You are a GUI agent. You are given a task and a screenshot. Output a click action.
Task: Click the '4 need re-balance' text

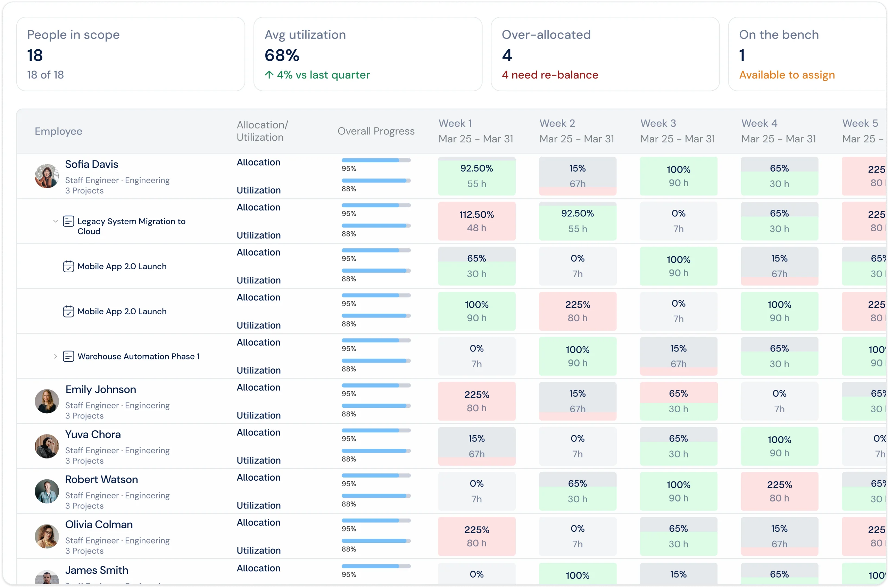tap(550, 75)
